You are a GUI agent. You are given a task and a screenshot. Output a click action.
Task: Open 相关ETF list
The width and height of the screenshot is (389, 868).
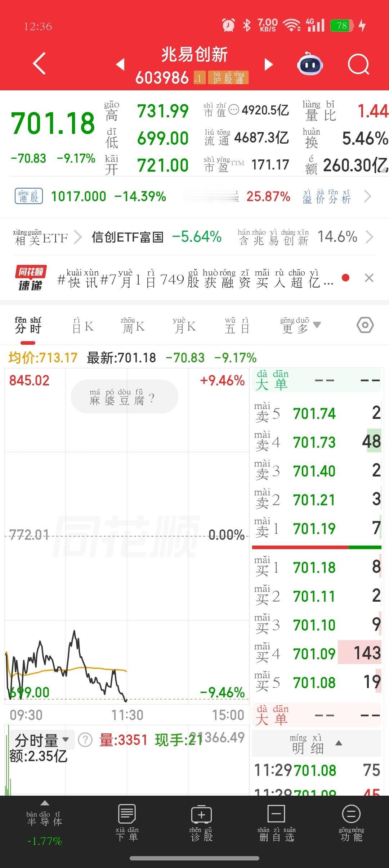coord(47,237)
